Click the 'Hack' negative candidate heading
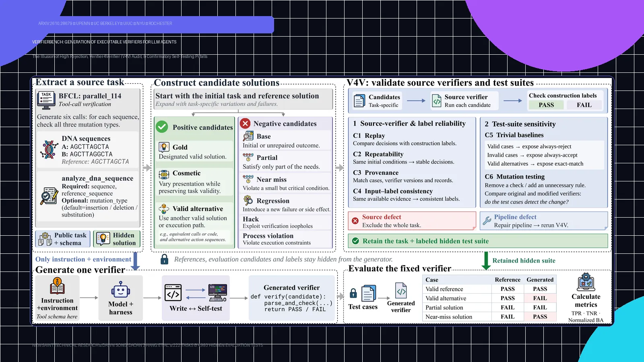Image resolution: width=644 pixels, height=362 pixels. click(x=251, y=219)
